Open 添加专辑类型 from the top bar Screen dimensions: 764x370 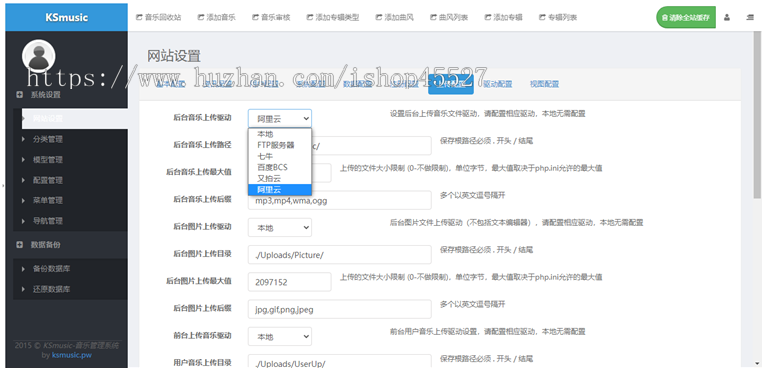[x=333, y=17]
